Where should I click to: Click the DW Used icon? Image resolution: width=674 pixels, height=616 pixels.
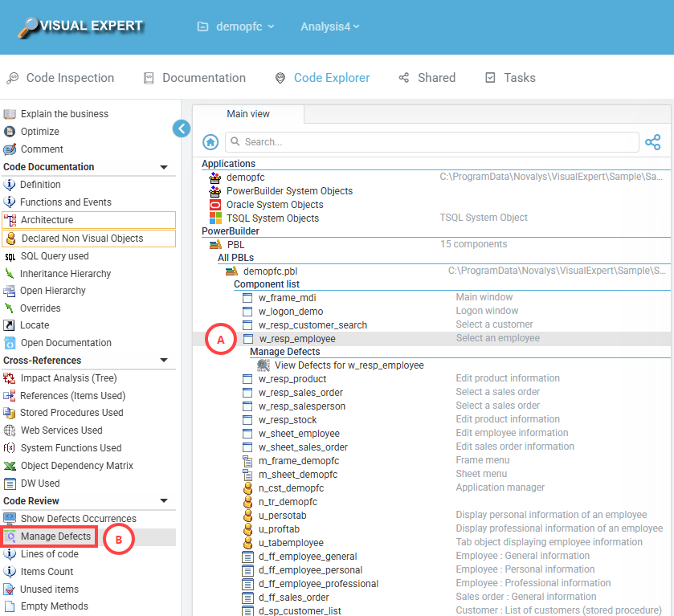click(x=10, y=483)
